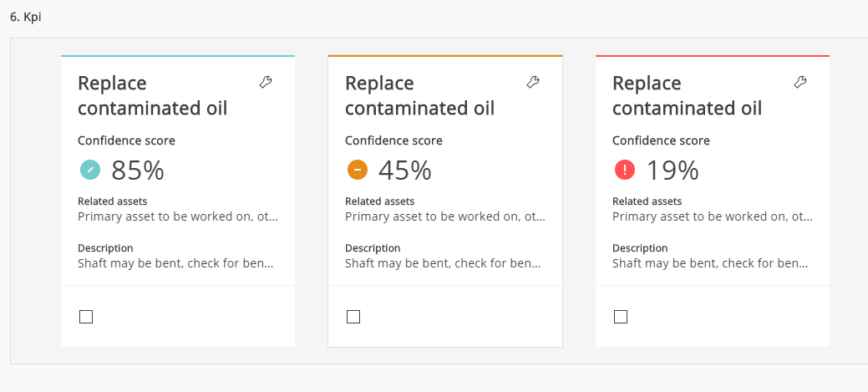Image resolution: width=868 pixels, height=392 pixels.
Task: Click truncated description text on 19% card
Action: pyautogui.click(x=712, y=263)
